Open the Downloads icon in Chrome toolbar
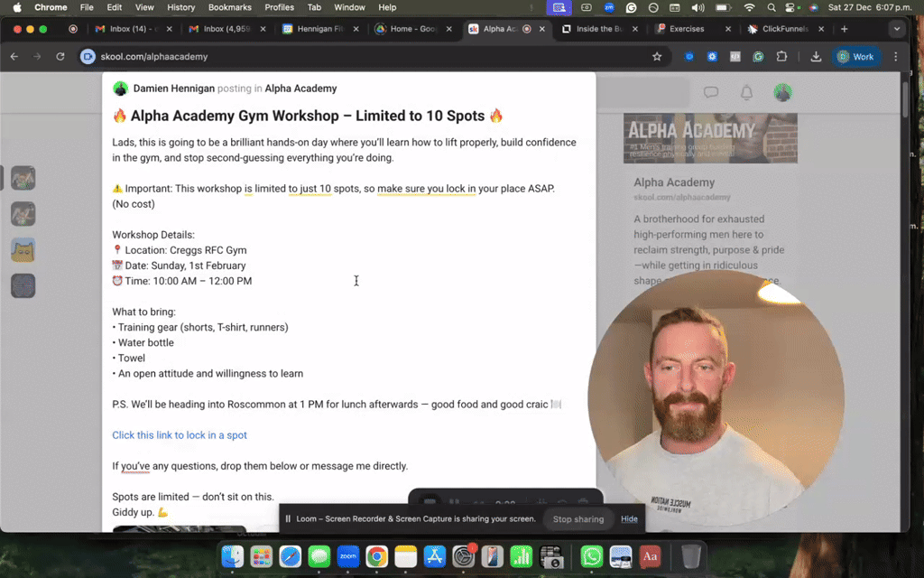The height and width of the screenshot is (578, 924). (815, 56)
